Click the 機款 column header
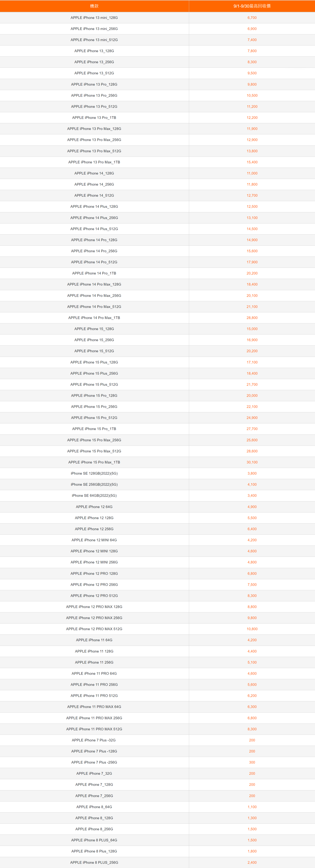This screenshot has height=868, width=315. click(94, 6)
